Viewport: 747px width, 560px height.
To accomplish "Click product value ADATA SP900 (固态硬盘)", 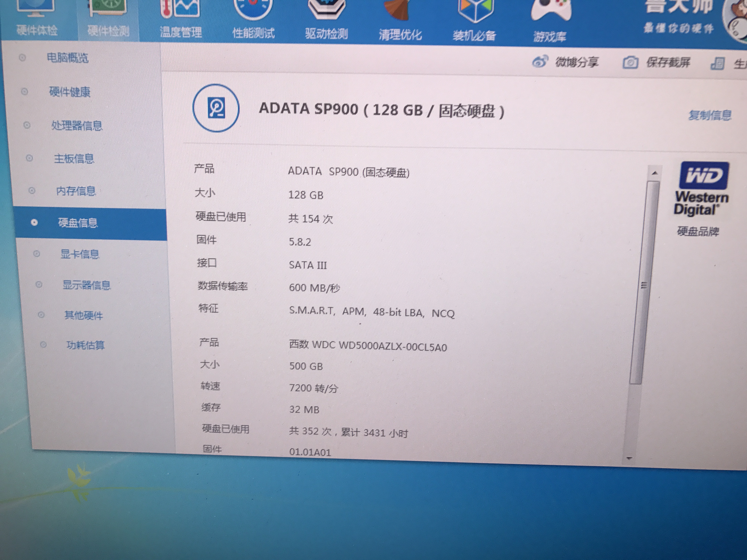I will [348, 172].
